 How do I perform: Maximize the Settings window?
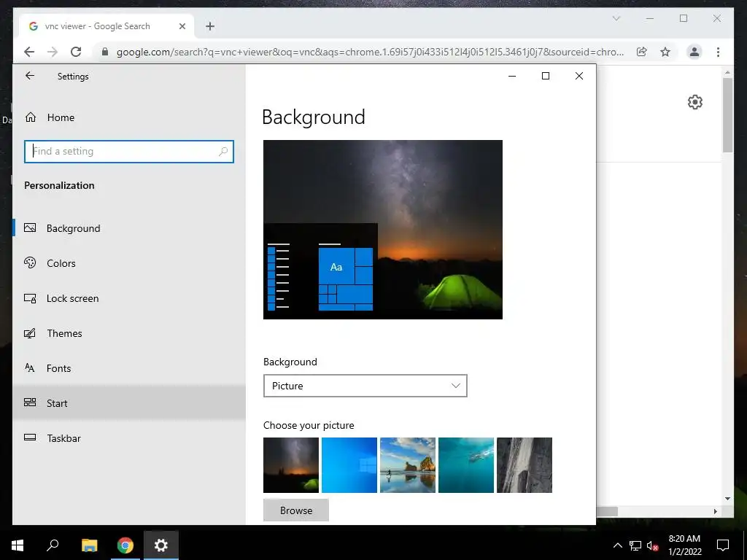(546, 76)
